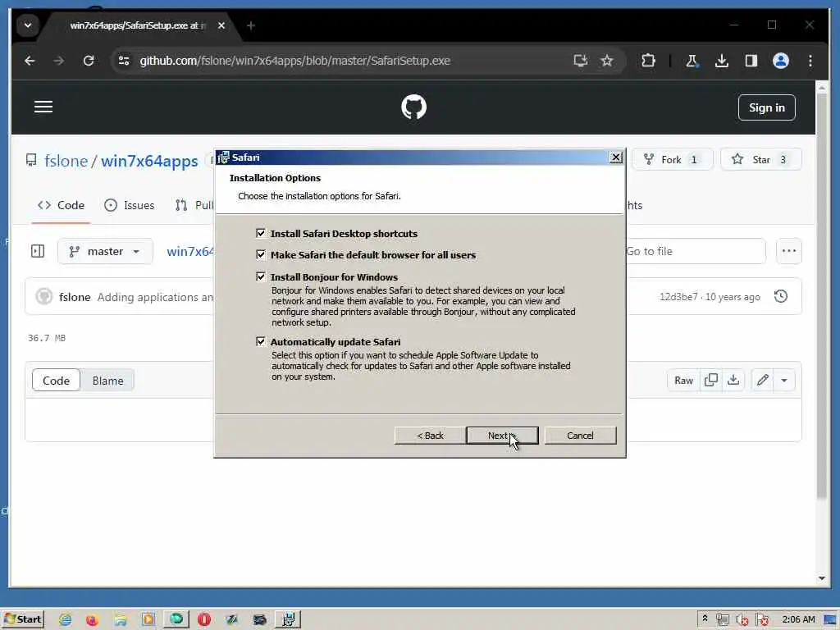View commit history clock icon
Image resolution: width=840 pixels, height=630 pixels.
coord(781,296)
